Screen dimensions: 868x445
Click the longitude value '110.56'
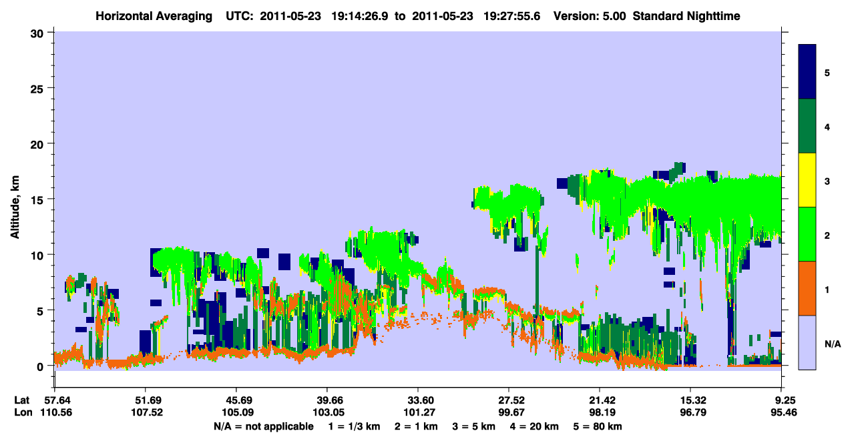coord(55,412)
